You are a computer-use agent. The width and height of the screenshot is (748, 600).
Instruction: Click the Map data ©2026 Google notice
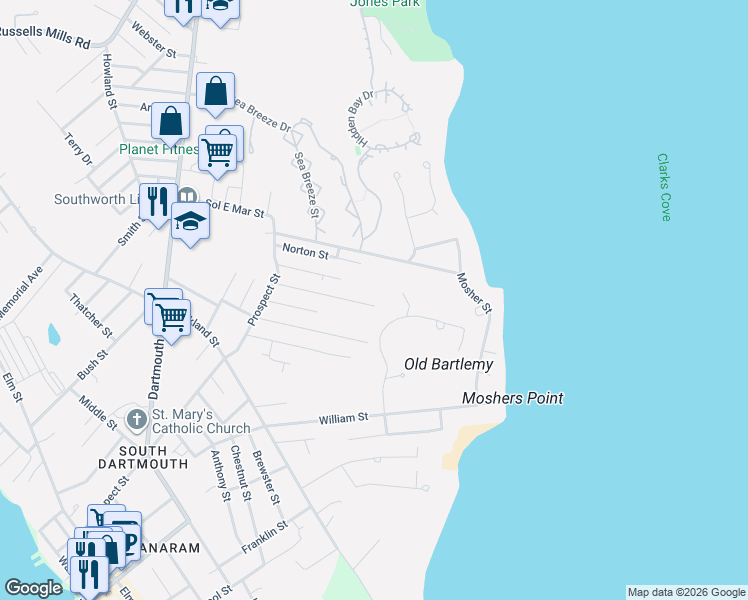coord(686,592)
